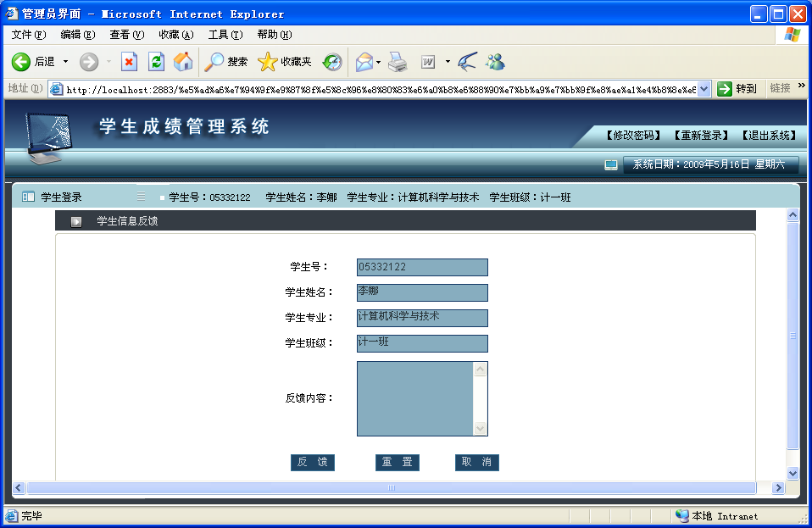Image resolution: width=812 pixels, height=528 pixels.
Task: Click the 完毕 status bar text
Action: tap(31, 515)
